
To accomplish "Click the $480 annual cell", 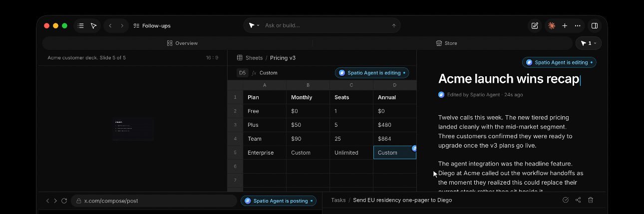I will click(x=395, y=125).
